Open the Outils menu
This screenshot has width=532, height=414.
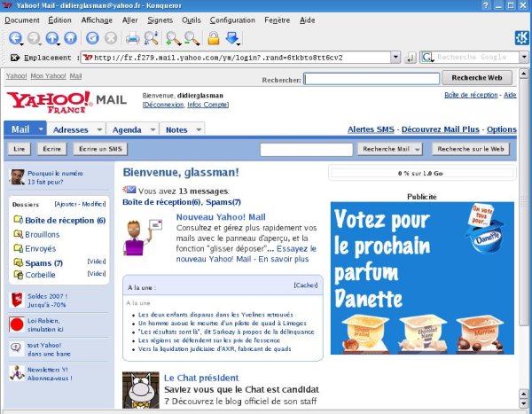pyautogui.click(x=192, y=20)
